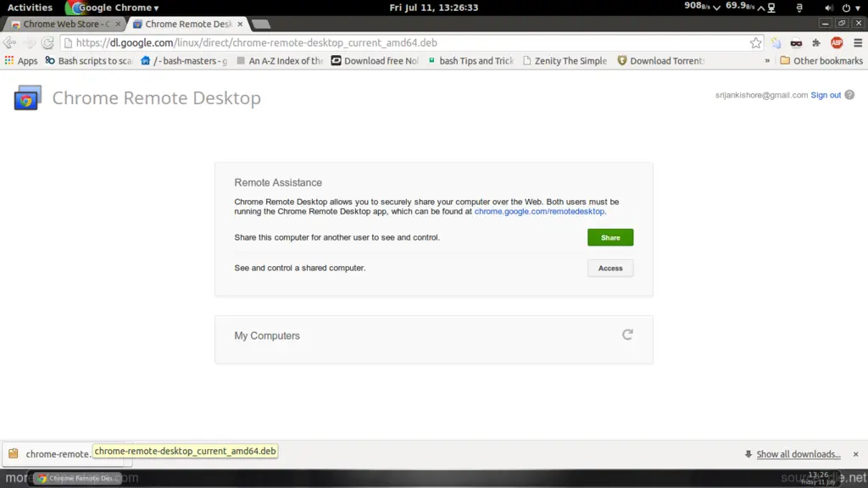Screen dimensions: 868x488
Task: Click 'Share this computer for another user' text
Action: (x=337, y=237)
